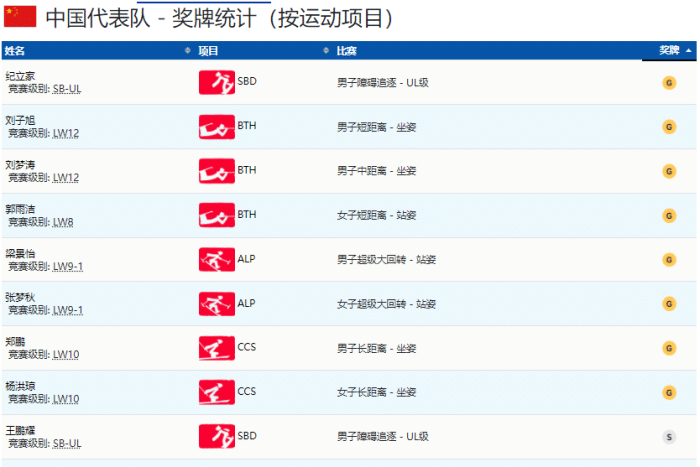Image resolution: width=700 pixels, height=467 pixels.
Task: Click the 比赛 column header
Action: [346, 50]
